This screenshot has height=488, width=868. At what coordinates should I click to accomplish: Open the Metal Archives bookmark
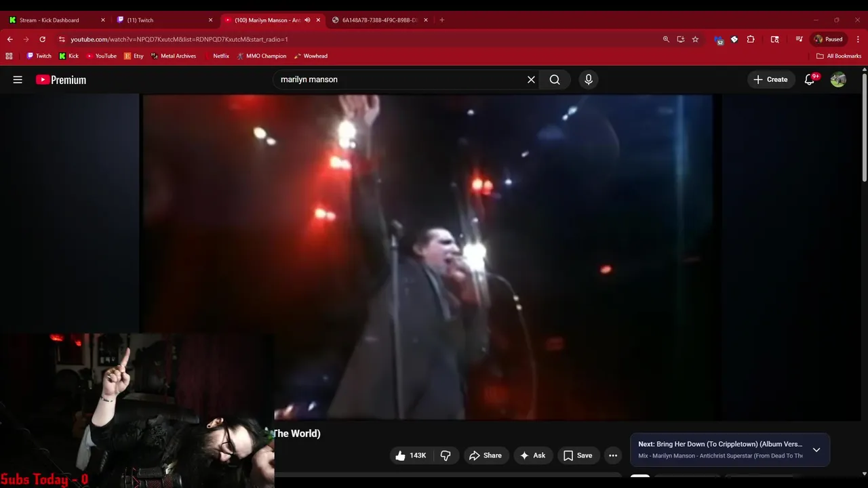(x=174, y=56)
